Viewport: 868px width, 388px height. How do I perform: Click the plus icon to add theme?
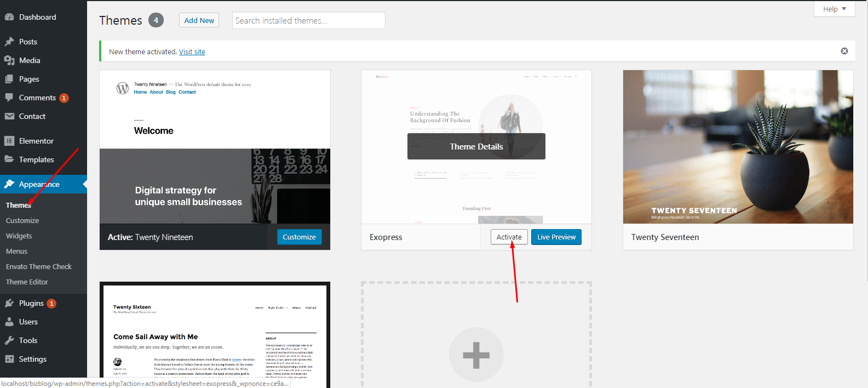pyautogui.click(x=476, y=355)
